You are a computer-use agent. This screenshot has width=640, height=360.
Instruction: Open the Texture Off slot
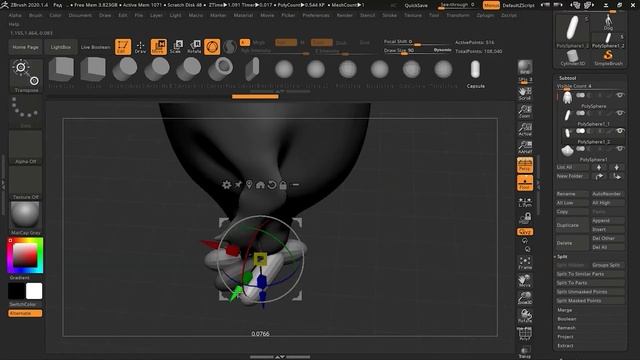25,182
